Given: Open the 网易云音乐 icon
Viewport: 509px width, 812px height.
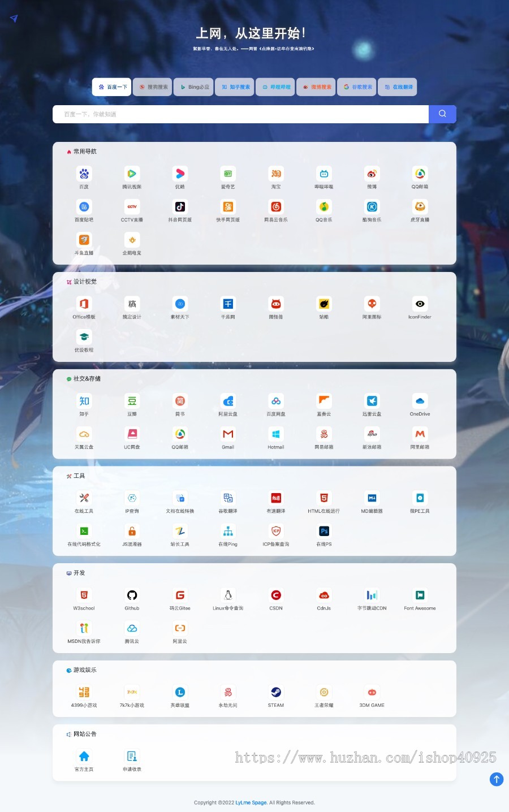Looking at the screenshot, I should click(x=276, y=207).
